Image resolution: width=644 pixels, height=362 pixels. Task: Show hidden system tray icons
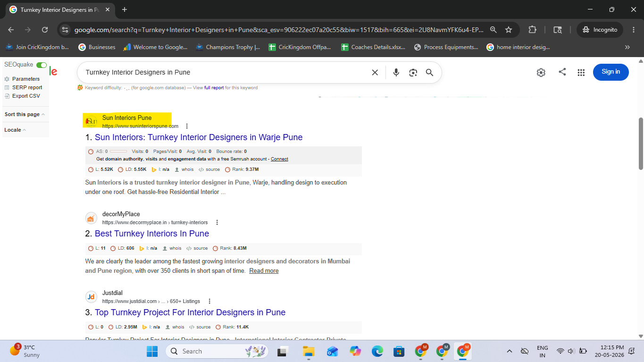pos(510,351)
